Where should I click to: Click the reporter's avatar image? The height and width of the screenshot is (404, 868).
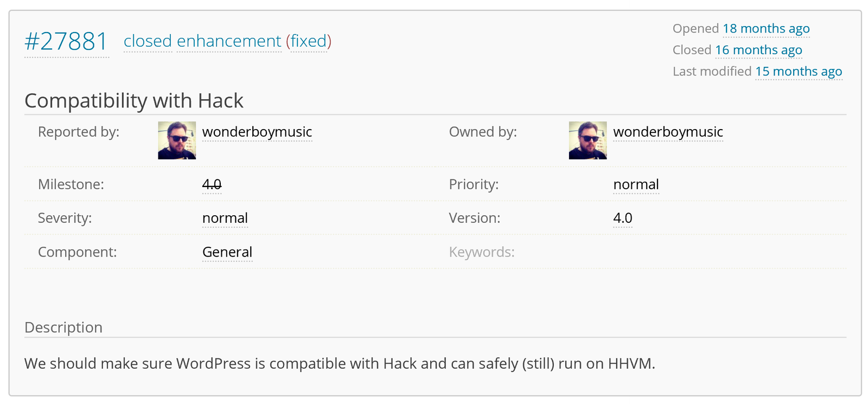point(177,140)
